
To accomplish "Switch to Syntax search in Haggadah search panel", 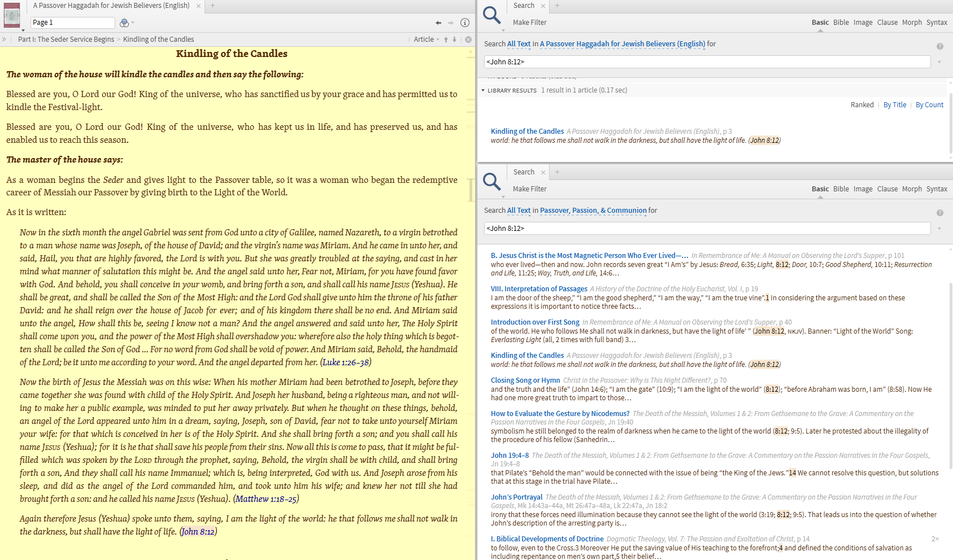I will point(937,23).
